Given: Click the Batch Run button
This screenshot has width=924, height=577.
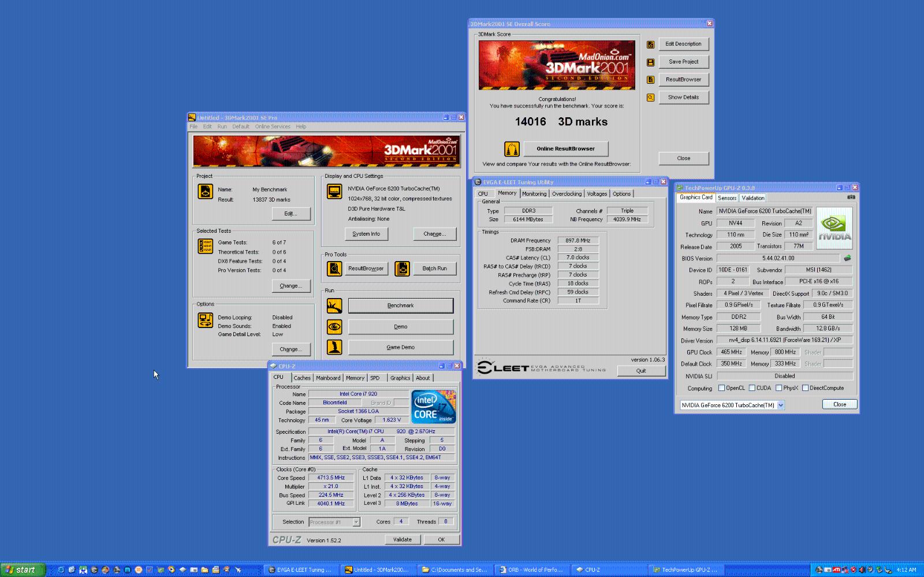Looking at the screenshot, I should click(435, 269).
